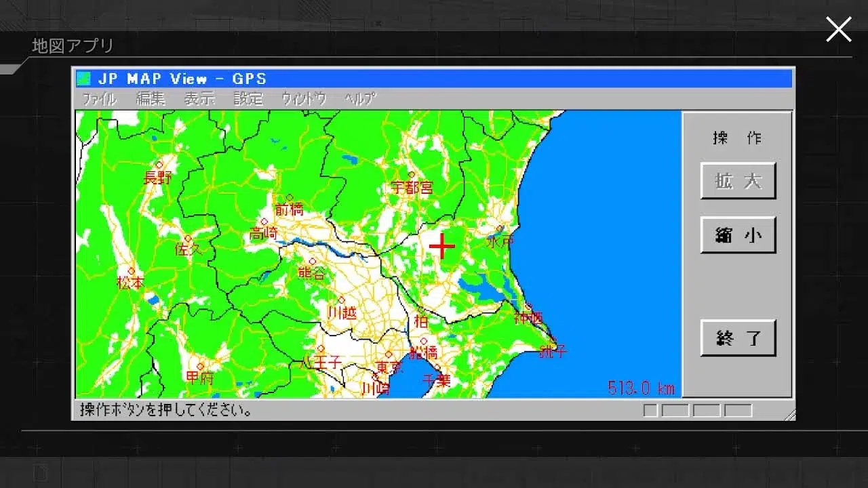Click the 長野 city marker
Viewport: 868px width, 488px height.
(x=159, y=165)
